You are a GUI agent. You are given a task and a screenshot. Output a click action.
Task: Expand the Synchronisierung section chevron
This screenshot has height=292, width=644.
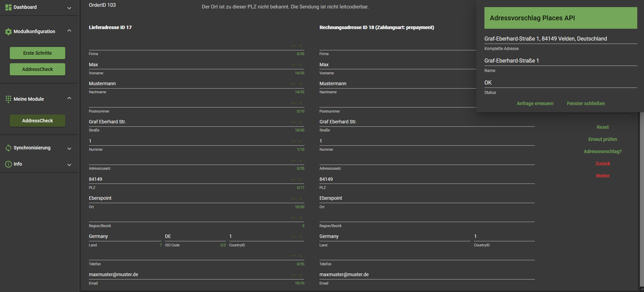point(69,149)
